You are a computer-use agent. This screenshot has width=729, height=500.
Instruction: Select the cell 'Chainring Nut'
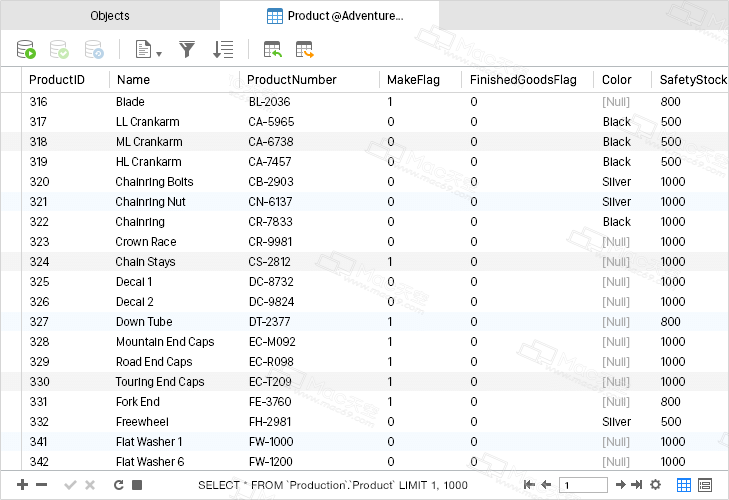(x=150, y=201)
